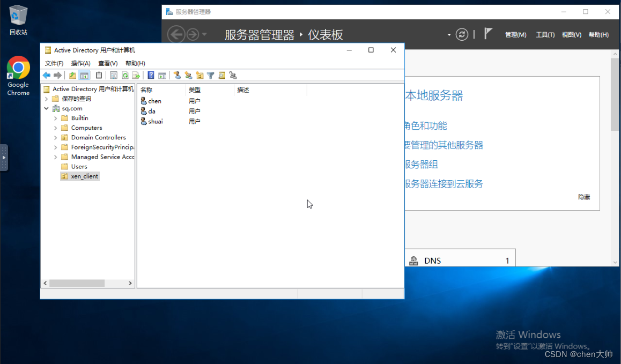Screen dimensions: 621x364
Task: Click the add-to-group icon at toolbar end
Action: [x=233, y=75]
